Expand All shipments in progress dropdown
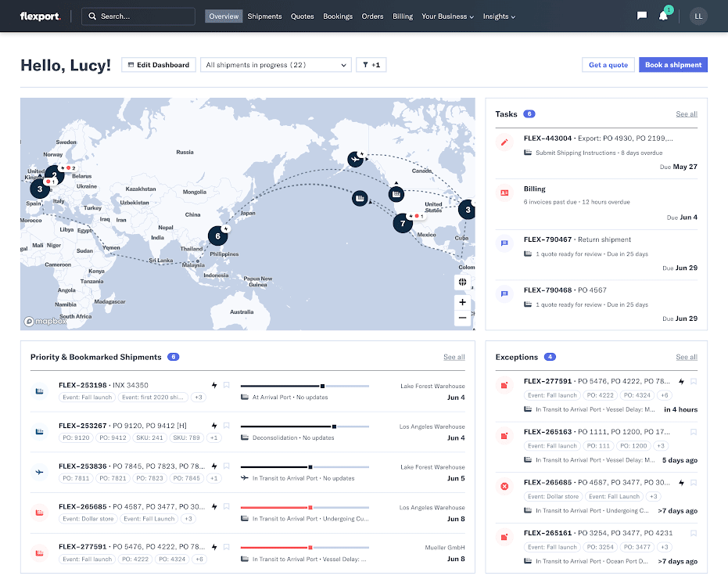This screenshot has height=583, width=728. [276, 65]
